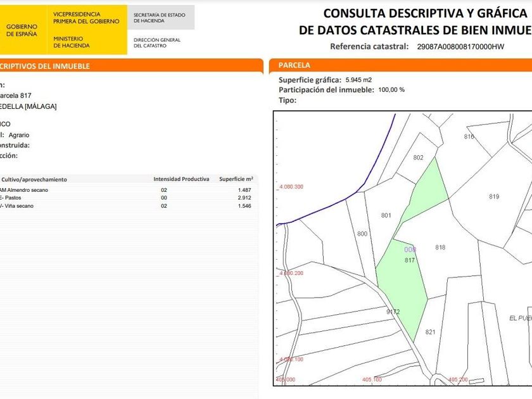
Task: Click the 5.945 m2 graphic surface value
Action: coord(358,80)
